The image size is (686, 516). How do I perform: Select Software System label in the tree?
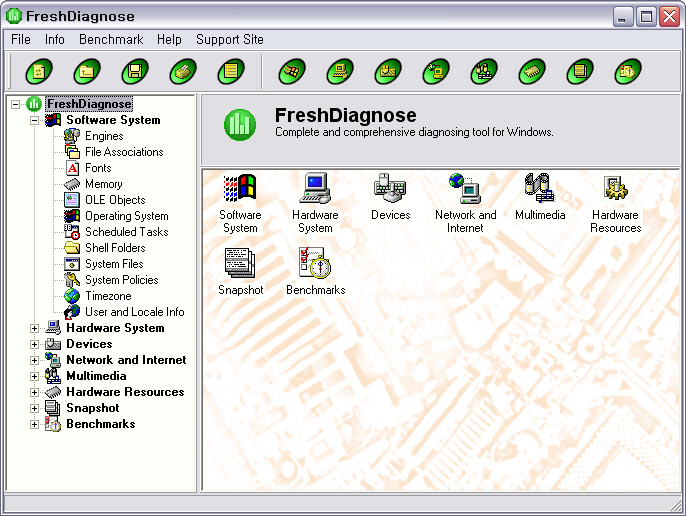113,120
